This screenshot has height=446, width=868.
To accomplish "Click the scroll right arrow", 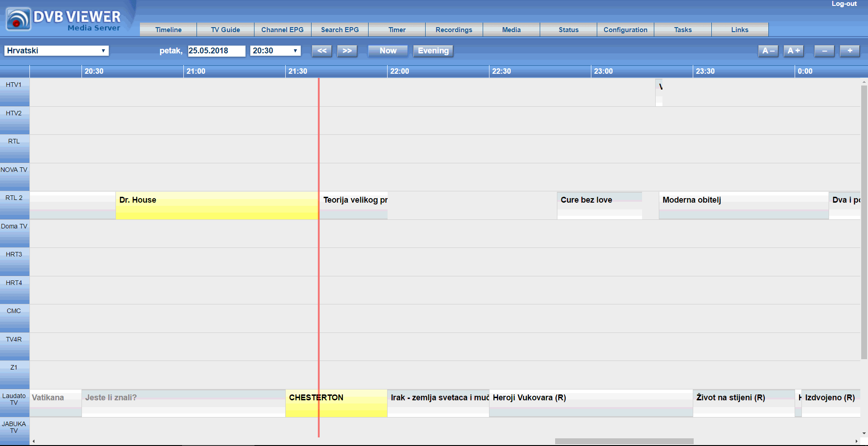I will [856, 441].
